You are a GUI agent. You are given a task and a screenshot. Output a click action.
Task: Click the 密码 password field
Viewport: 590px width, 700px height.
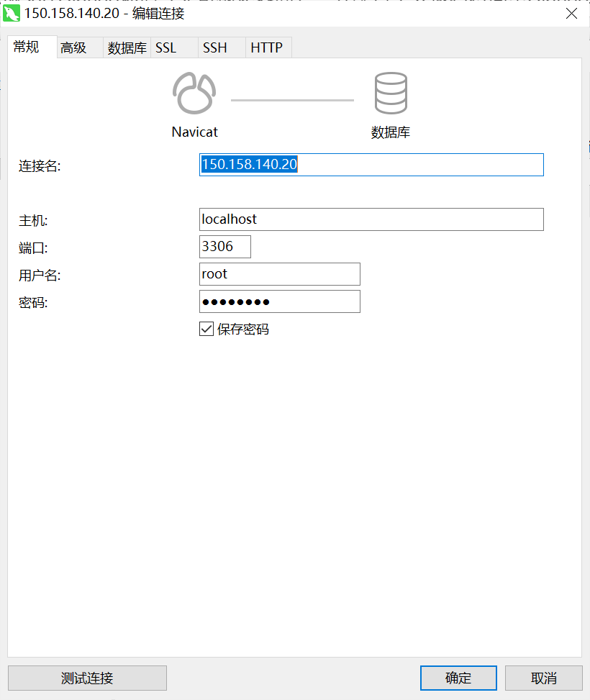(280, 301)
